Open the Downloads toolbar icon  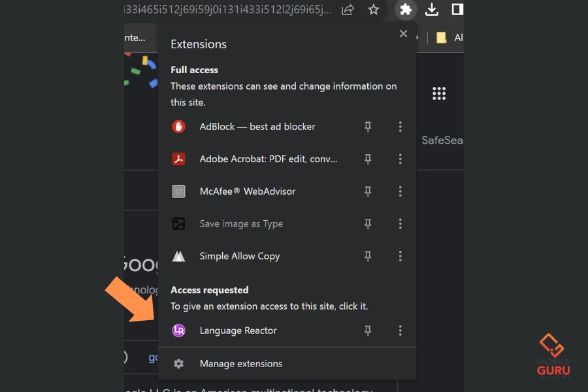coord(431,10)
